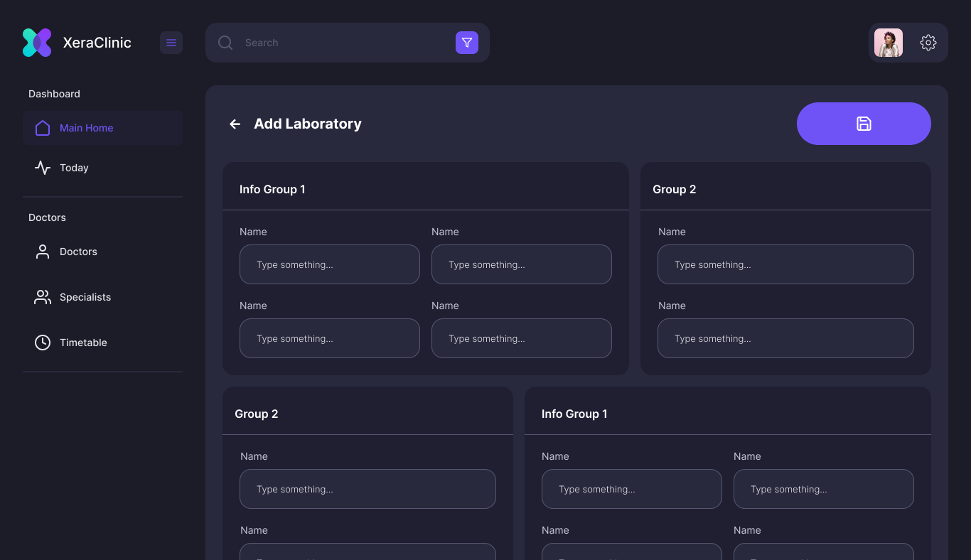This screenshot has width=971, height=560.
Task: Click the purple save button
Action: pos(863,124)
